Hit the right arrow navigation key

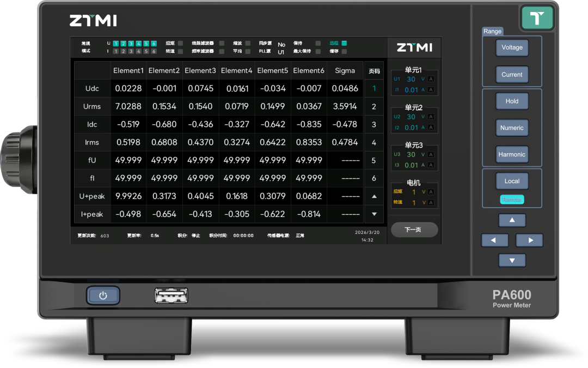click(529, 240)
